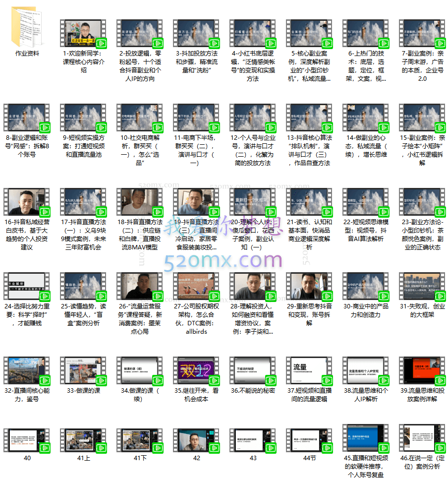448x482 pixels.
Task: Select thumbnail for 45.直播和短视频的软硬件推荐
Action: (366, 438)
